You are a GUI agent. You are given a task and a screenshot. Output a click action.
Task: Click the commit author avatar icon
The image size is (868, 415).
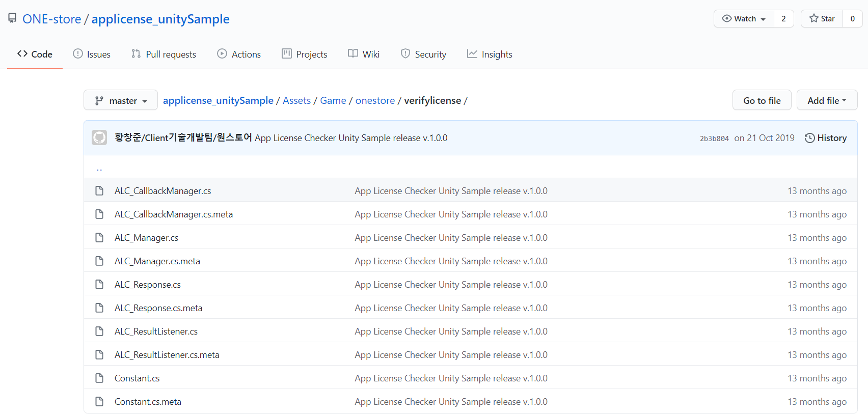pos(99,137)
